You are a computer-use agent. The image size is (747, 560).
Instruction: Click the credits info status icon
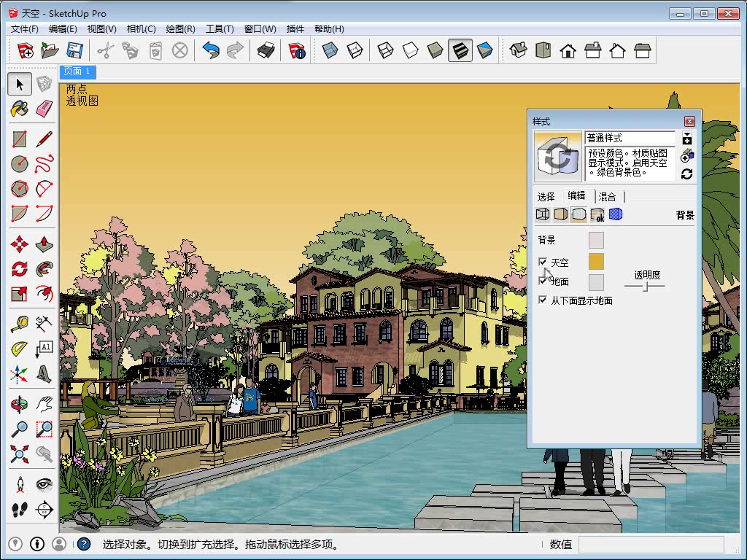pos(37,544)
